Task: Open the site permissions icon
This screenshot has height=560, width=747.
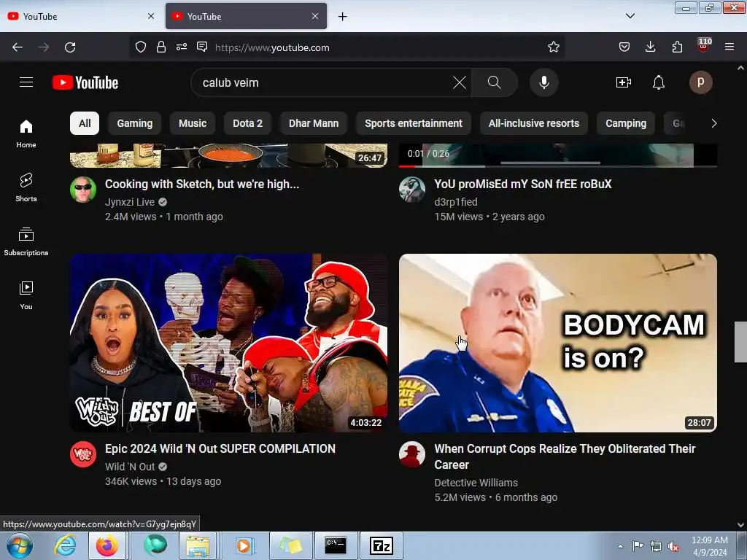Action: [x=182, y=47]
